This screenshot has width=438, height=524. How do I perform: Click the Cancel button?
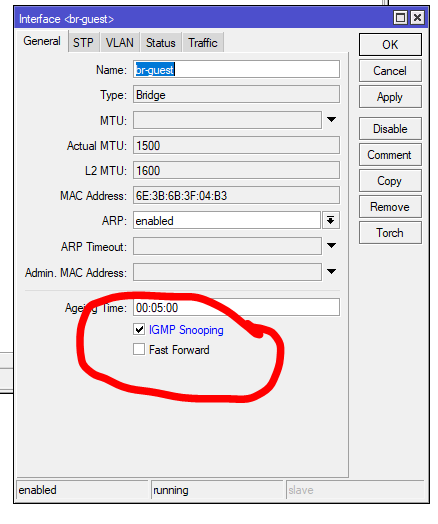tap(390, 71)
